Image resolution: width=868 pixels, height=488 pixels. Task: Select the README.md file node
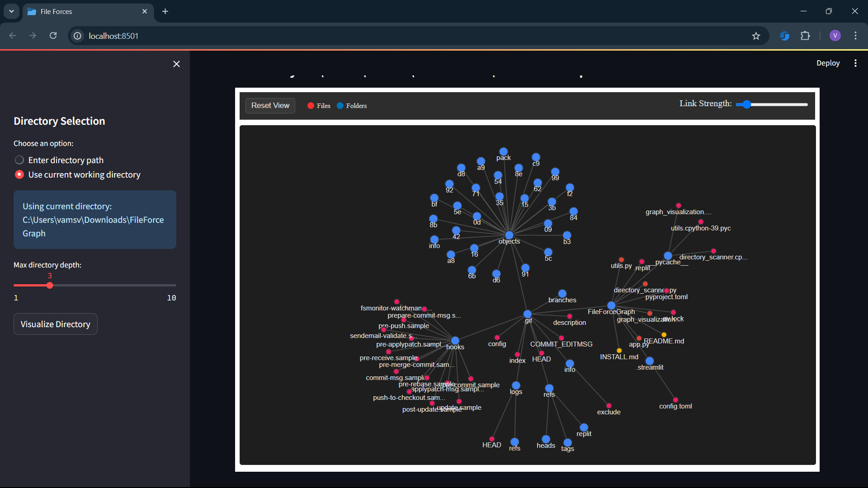click(x=664, y=335)
